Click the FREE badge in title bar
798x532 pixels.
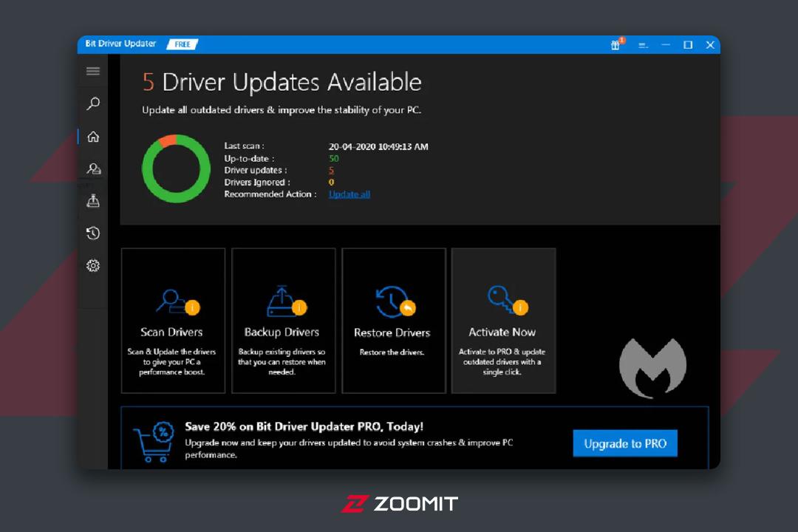click(183, 44)
